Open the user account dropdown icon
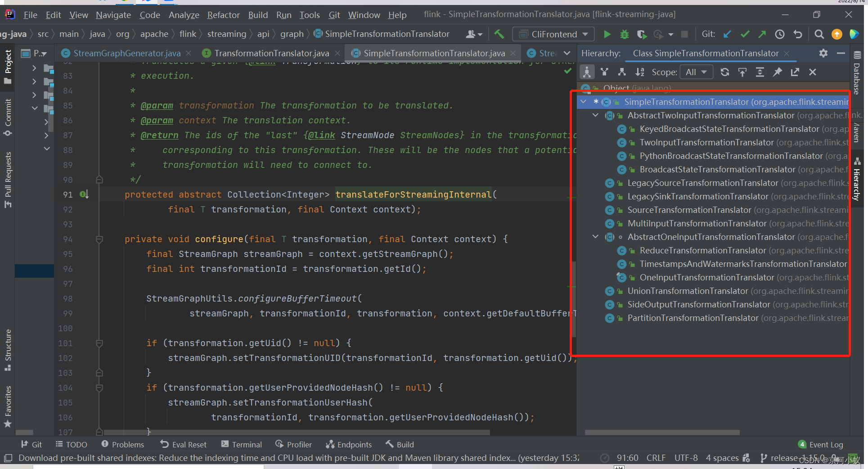Viewport: 868px width, 469px height. tap(474, 34)
